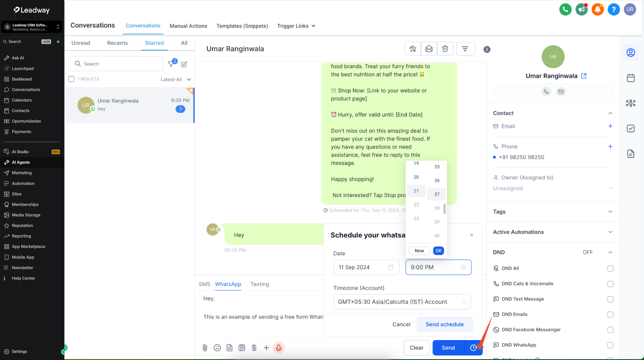This screenshot has width=644, height=360.
Task: Open the Manual Actions tab
Action: (188, 26)
